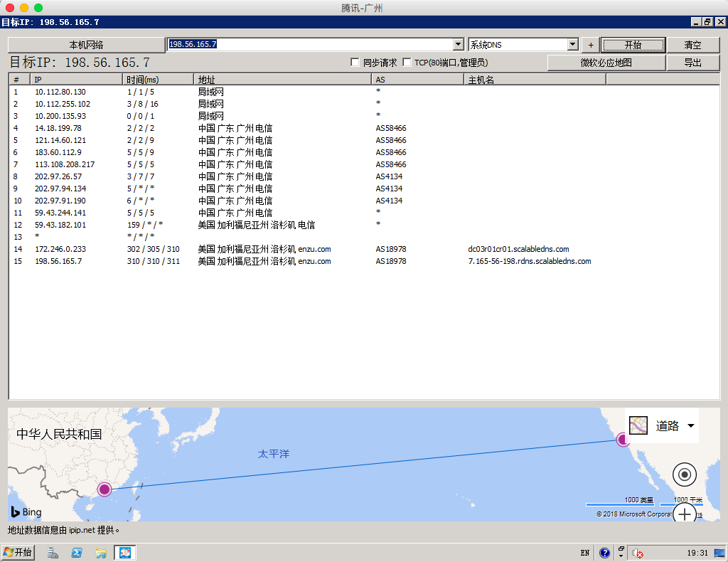Screen dimensions: 728x562
Task: Select hop row with IP 121.14.60.121
Action: pyautogui.click(x=364, y=140)
